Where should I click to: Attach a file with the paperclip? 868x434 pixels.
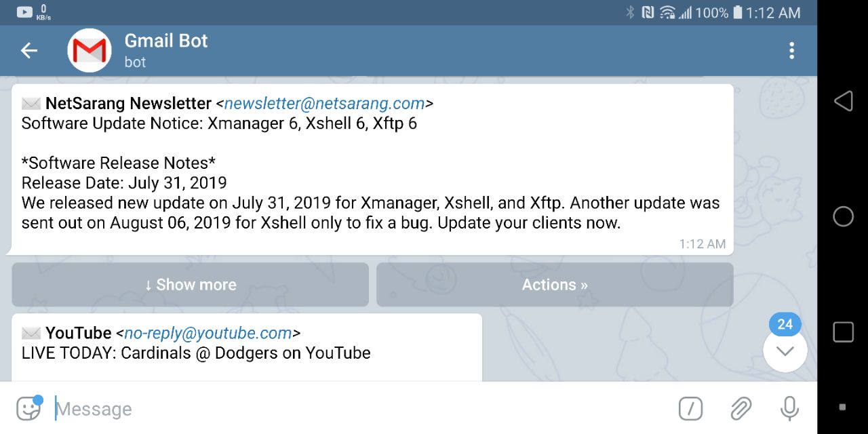741,408
